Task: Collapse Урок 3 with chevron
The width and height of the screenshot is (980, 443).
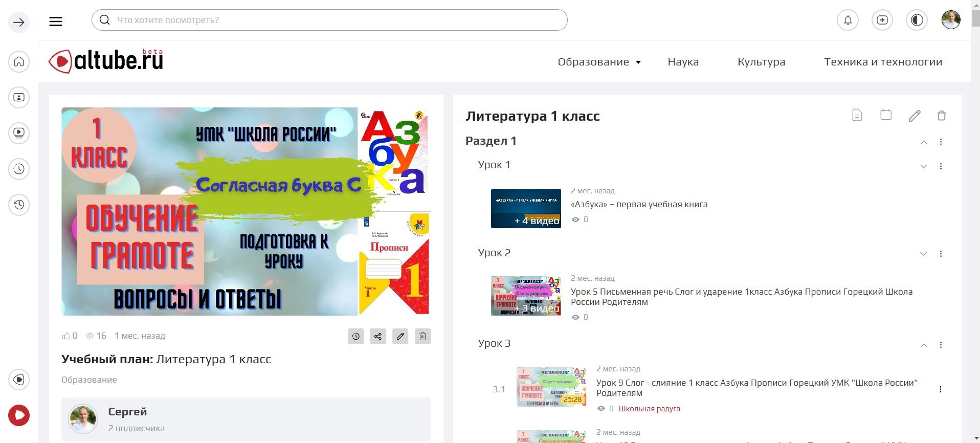Action: pyautogui.click(x=924, y=345)
